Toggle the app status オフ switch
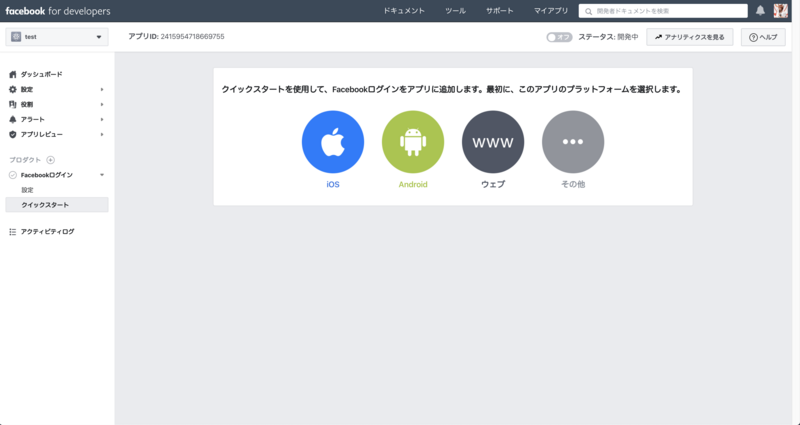This screenshot has height=425, width=800. (x=559, y=37)
